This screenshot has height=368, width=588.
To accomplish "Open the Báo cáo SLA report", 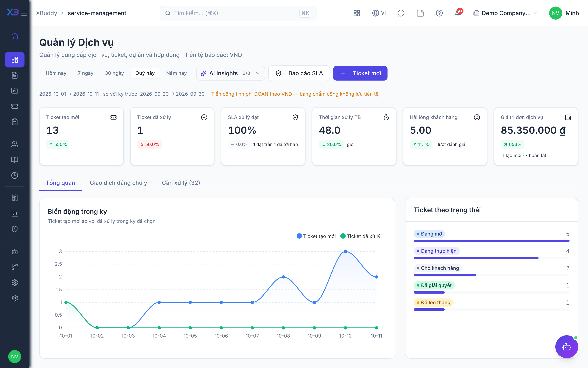I will click(x=299, y=73).
